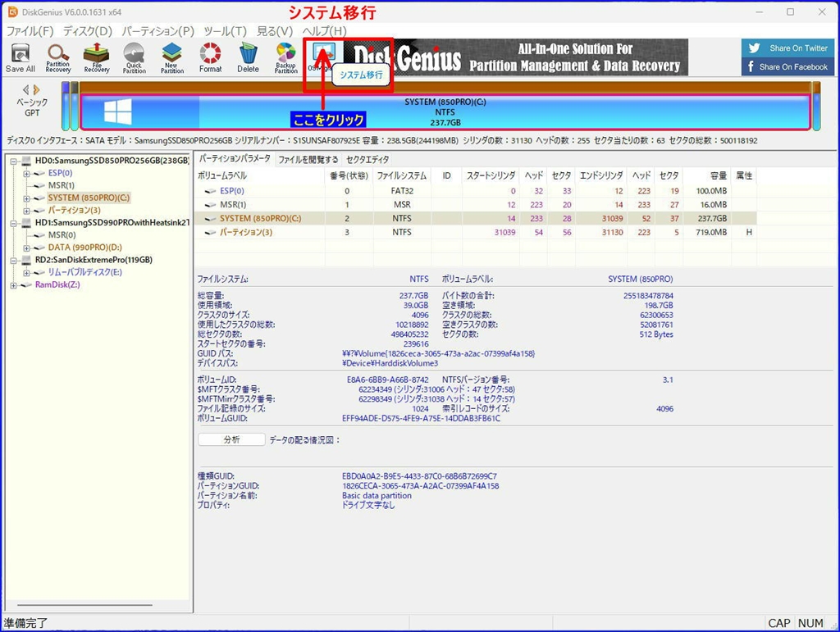
Task: Go to the next disk with right arrow
Action: coord(37,89)
